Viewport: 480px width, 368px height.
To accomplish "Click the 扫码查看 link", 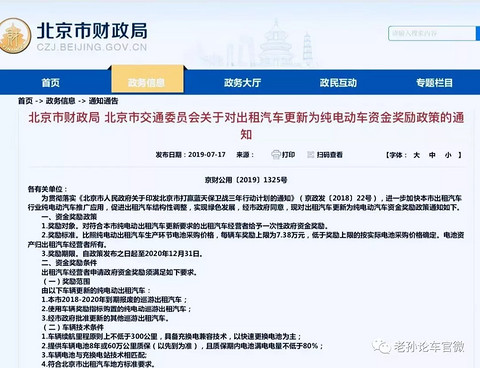I will [330, 155].
